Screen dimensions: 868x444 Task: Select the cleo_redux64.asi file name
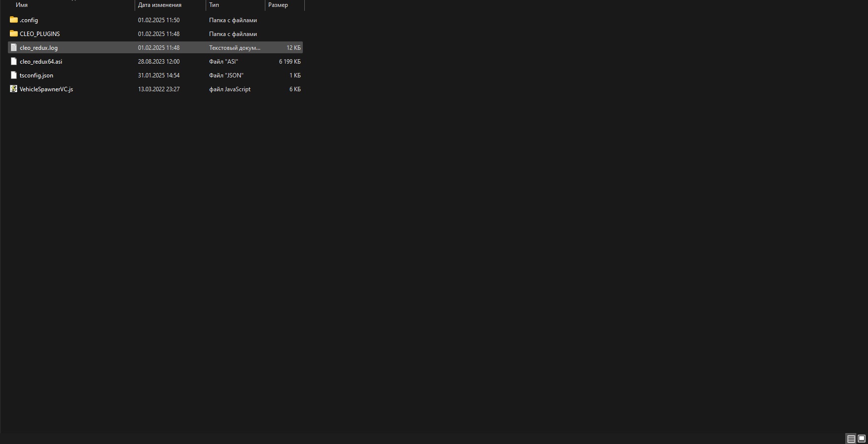pyautogui.click(x=41, y=62)
